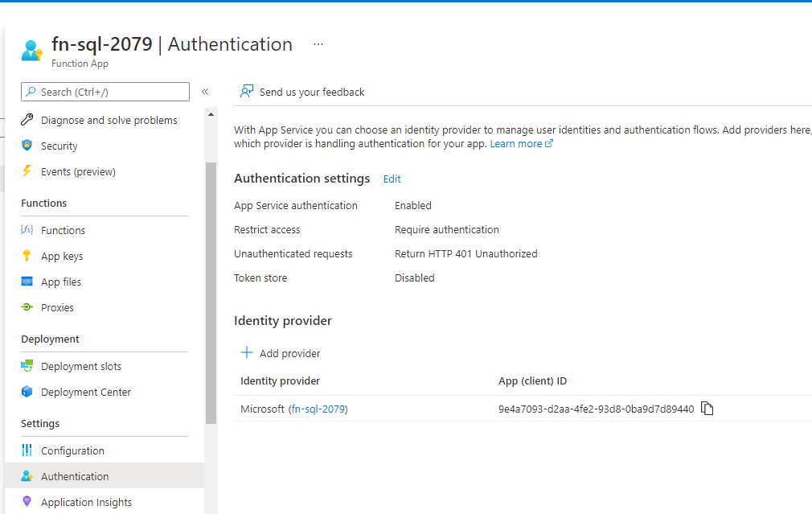
Task: Click the Deployment Center cube icon
Action: click(27, 392)
